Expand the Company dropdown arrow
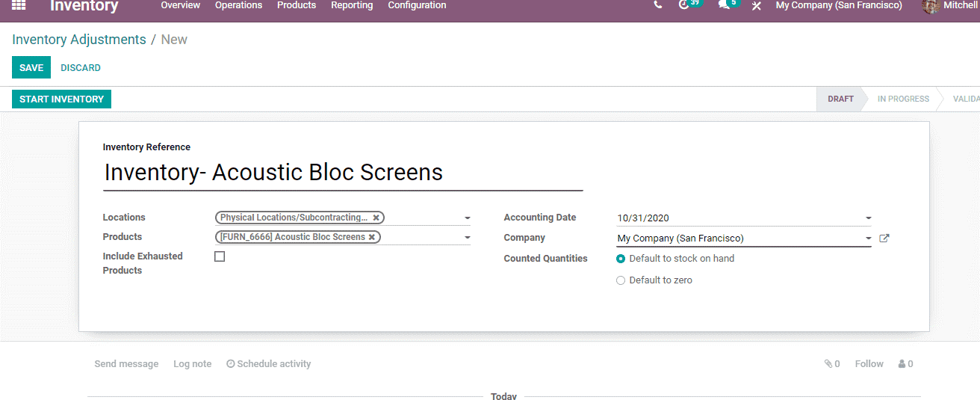Viewport: 980px width, 400px height. [868, 239]
